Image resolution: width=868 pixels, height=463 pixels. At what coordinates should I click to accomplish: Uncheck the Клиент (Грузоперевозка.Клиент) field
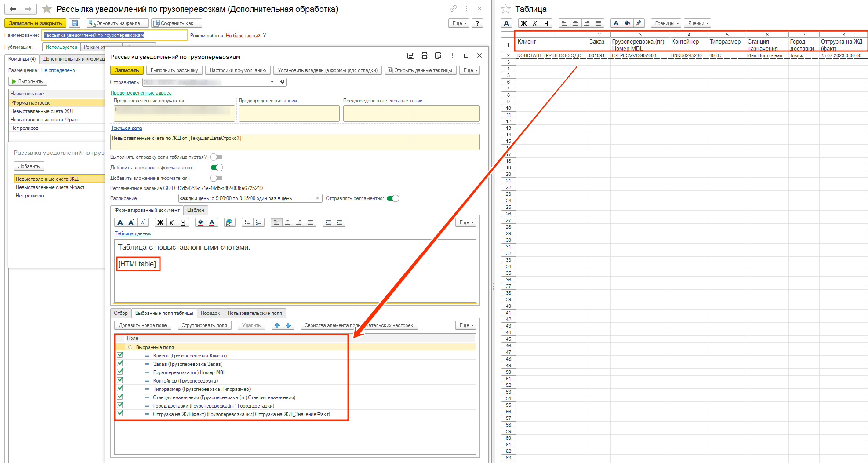120,355
